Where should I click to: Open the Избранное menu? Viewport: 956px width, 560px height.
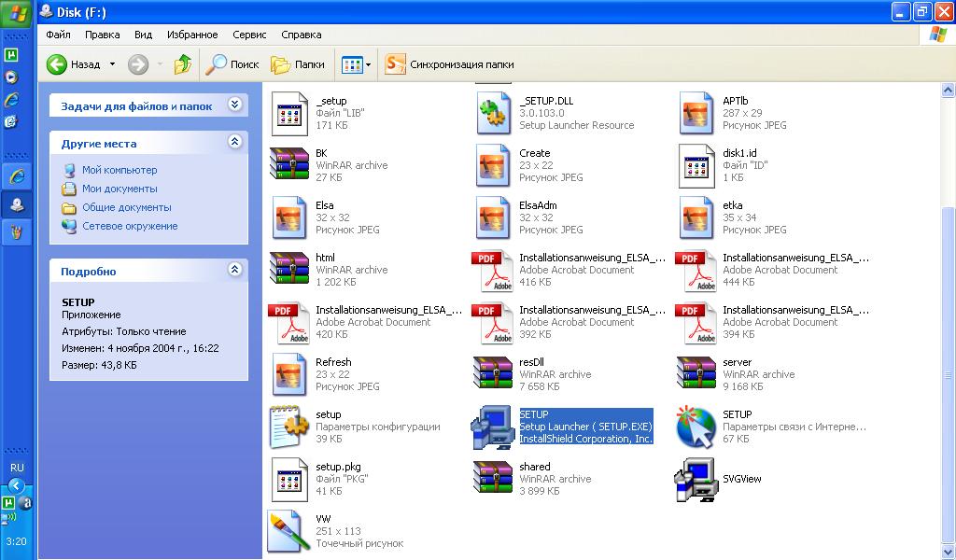point(192,35)
